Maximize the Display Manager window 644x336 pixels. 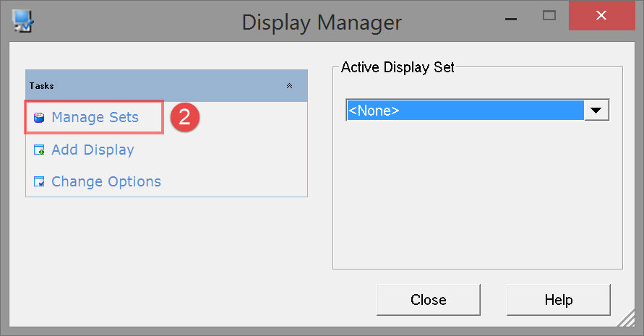(x=549, y=15)
